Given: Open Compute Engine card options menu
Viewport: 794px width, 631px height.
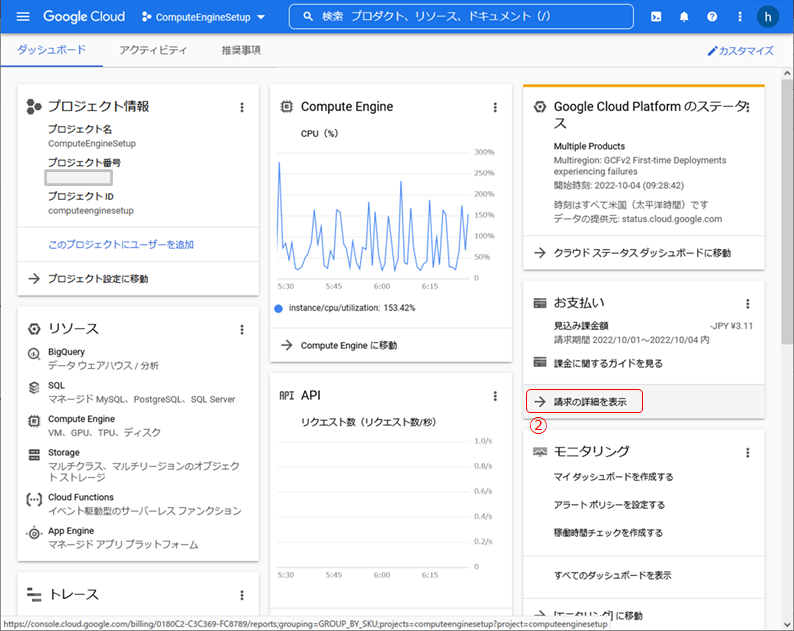Looking at the screenshot, I should click(x=494, y=107).
